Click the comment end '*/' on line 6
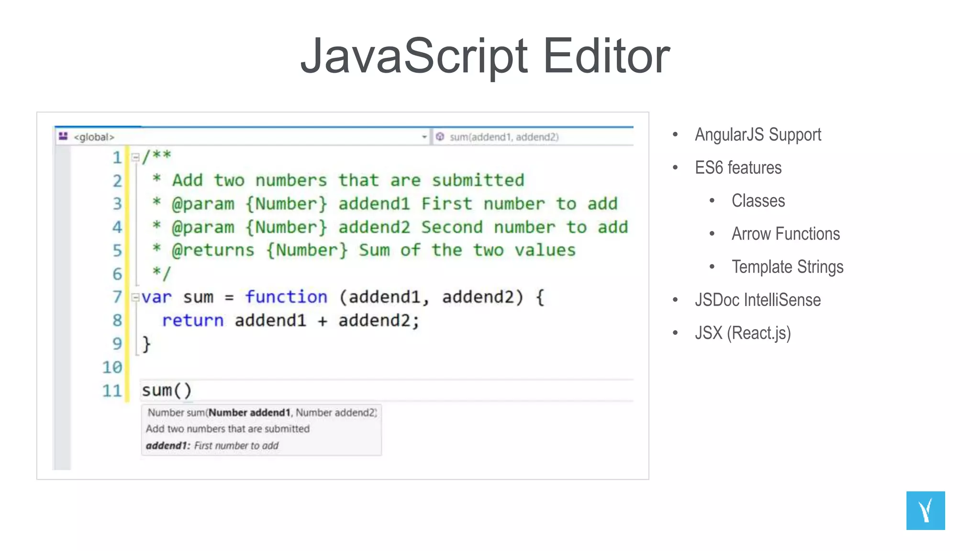 click(x=161, y=274)
